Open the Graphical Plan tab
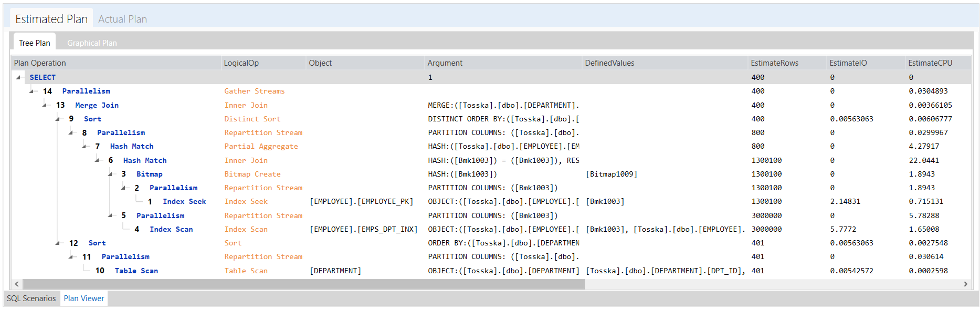The image size is (980, 309). (92, 43)
